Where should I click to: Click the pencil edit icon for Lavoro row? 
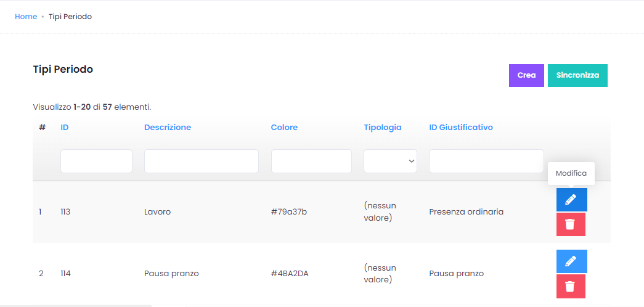571,200
